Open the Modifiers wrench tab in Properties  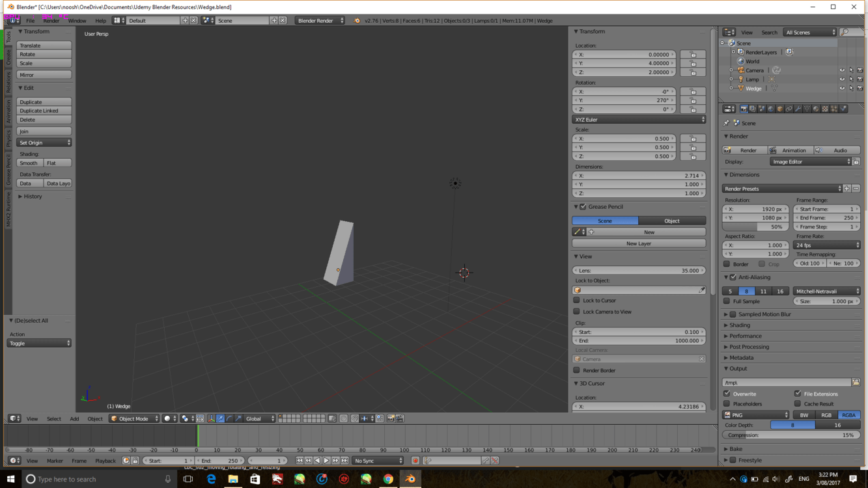798,109
